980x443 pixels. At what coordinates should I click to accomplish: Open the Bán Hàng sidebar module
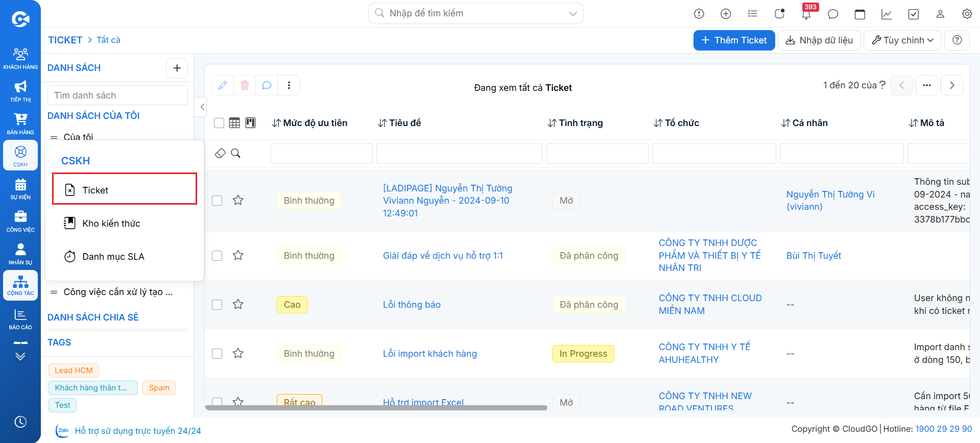20,124
